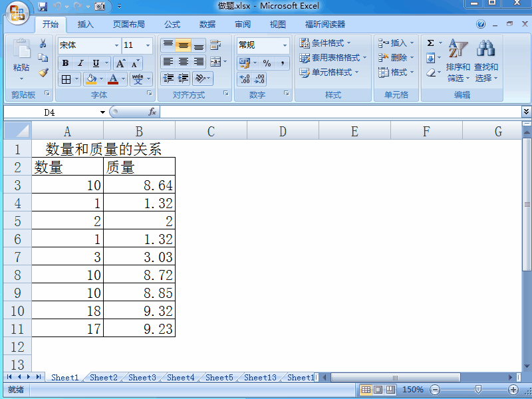Toggle bold formatting
This screenshot has width=532, height=399.
(66, 63)
